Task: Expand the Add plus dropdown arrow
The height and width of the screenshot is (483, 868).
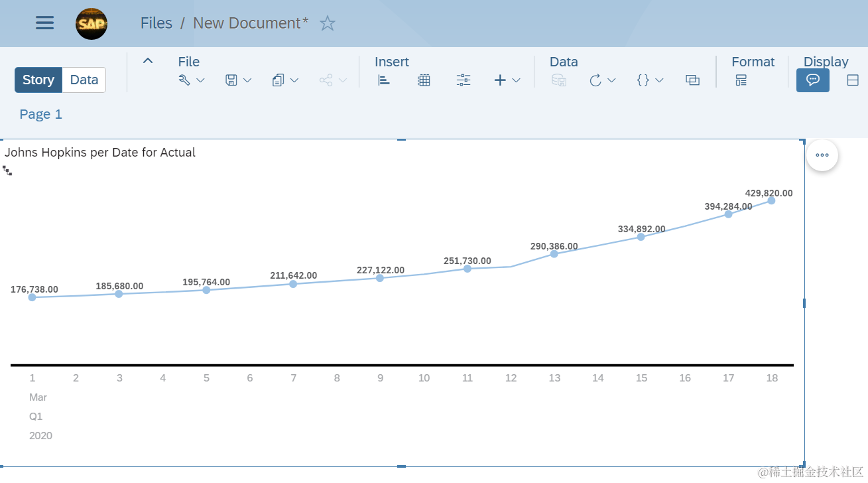Action: (516, 80)
